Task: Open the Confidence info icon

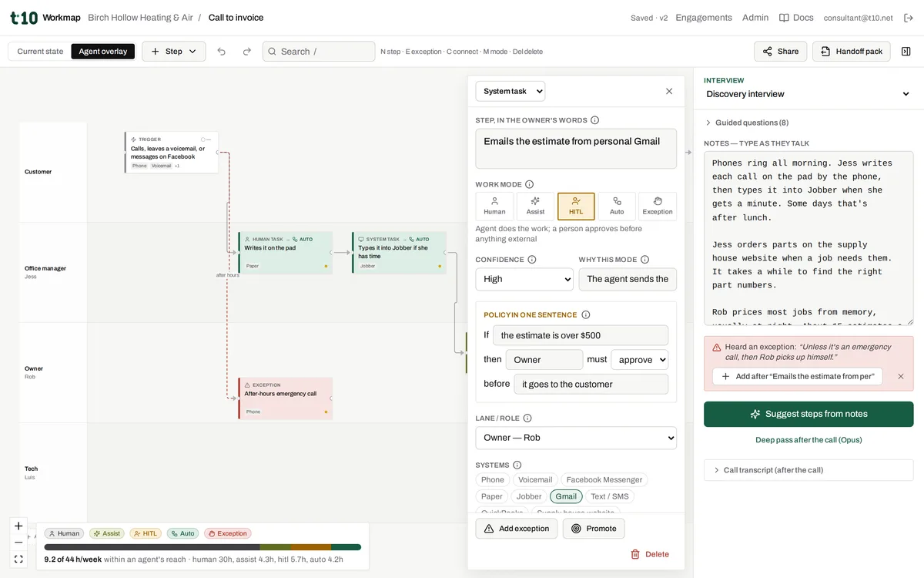Action: 531,260
